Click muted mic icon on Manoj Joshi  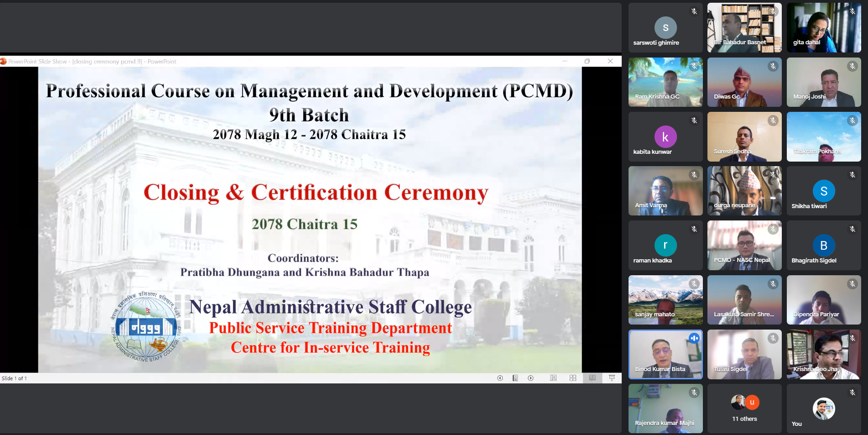coord(852,66)
